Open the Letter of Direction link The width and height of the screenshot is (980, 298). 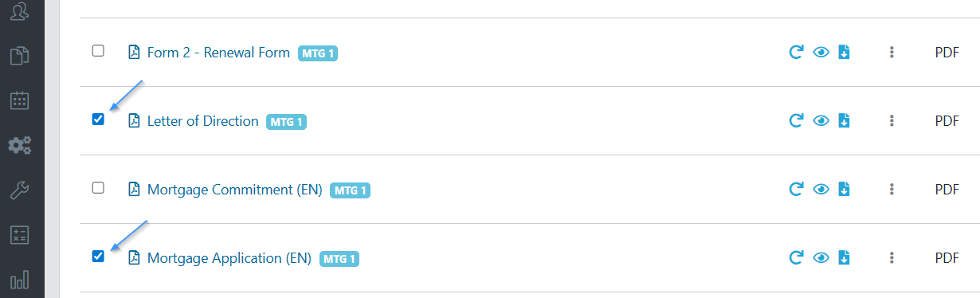[x=203, y=121]
